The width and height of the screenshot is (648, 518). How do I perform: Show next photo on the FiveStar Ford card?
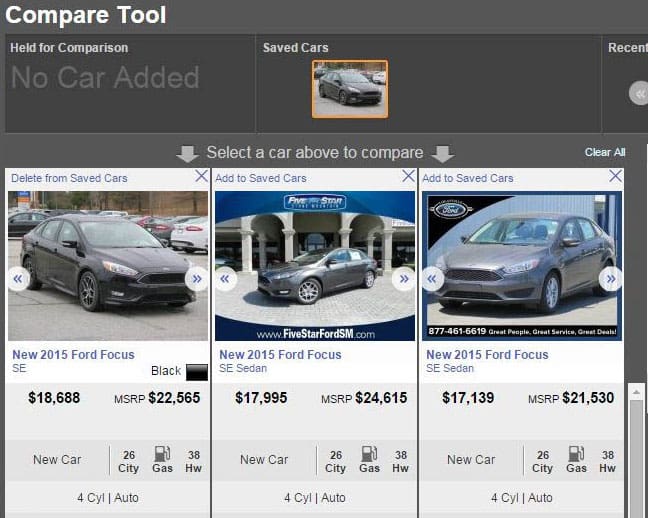(404, 279)
